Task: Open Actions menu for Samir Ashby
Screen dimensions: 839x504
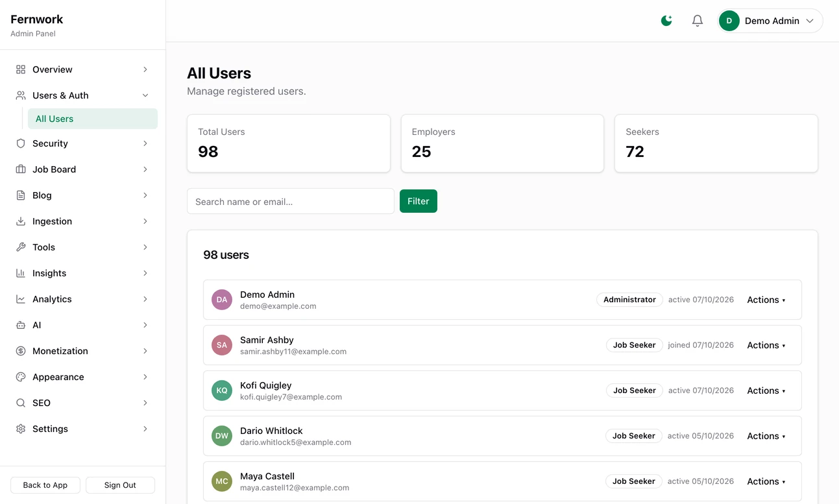Action: 766,345
